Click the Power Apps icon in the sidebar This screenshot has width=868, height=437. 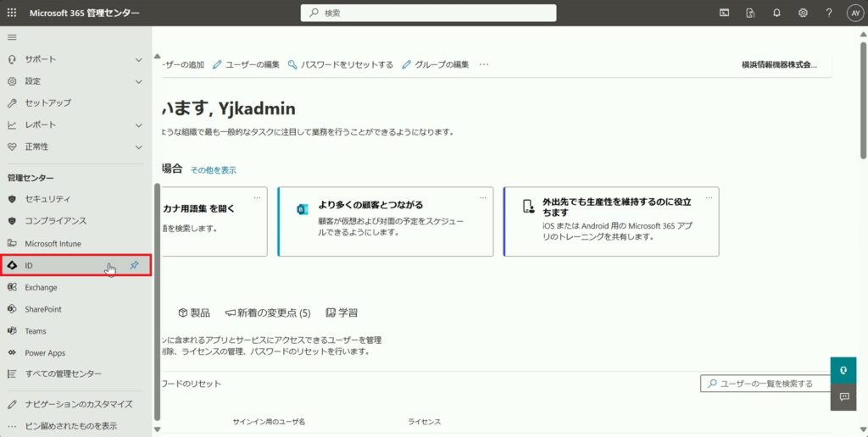point(12,353)
